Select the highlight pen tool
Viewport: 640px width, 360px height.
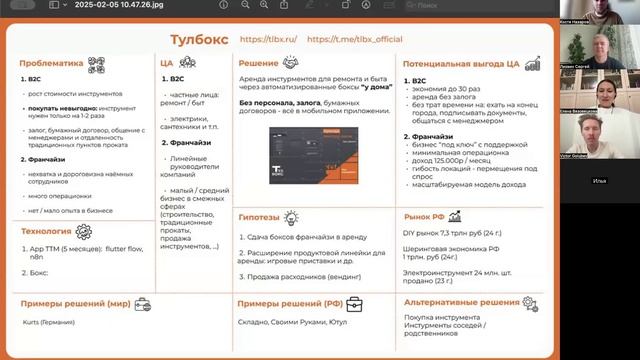(x=309, y=5)
